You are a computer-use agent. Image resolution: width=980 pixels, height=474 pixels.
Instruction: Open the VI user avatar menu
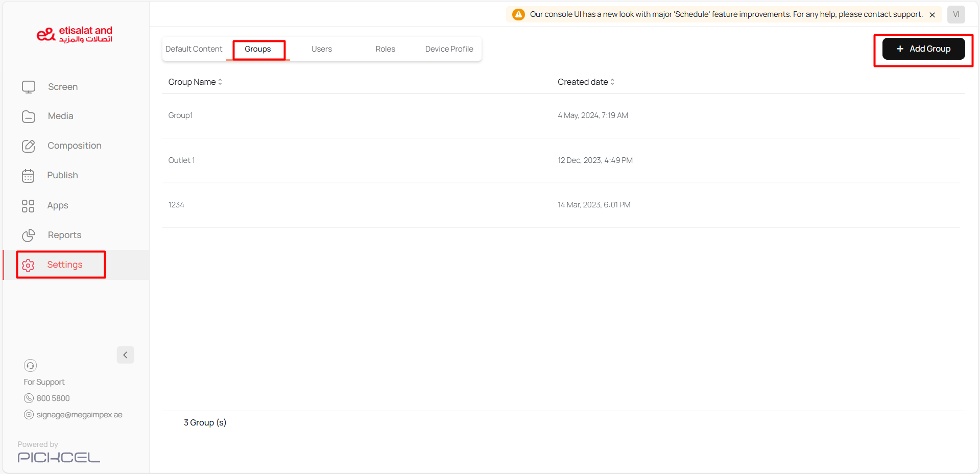point(956,14)
